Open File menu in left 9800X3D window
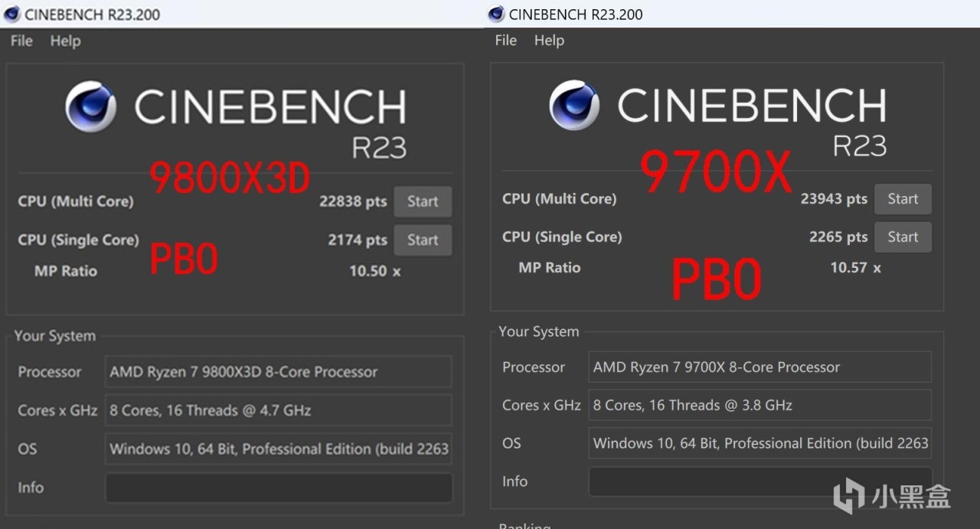The width and height of the screenshot is (980, 529). coord(21,41)
